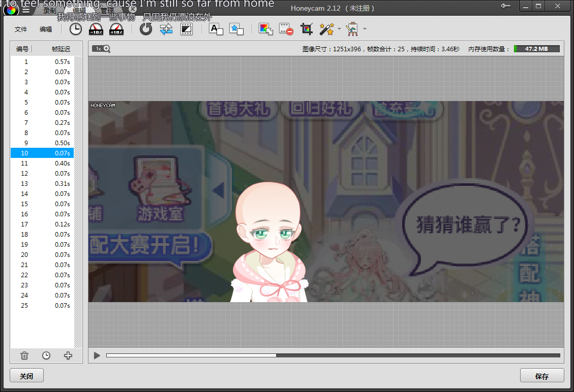Click the playback progress slider bar
The height and width of the screenshot is (392, 574).
[x=333, y=355]
